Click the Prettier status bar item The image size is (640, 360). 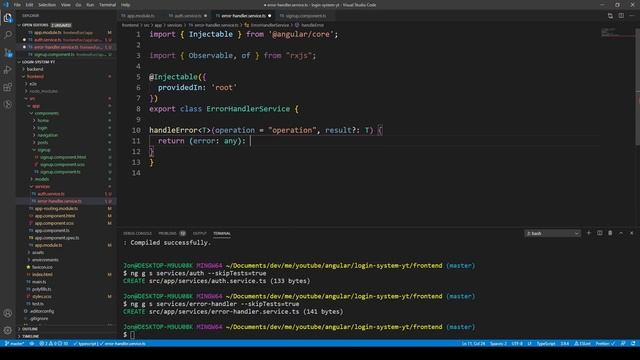pyautogui.click(x=605, y=344)
